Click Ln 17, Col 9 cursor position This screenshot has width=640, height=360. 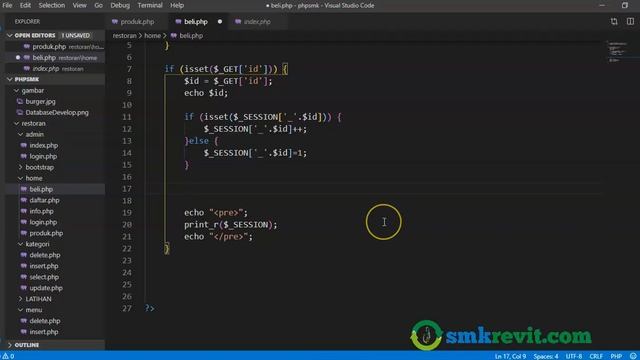pyautogui.click(x=510, y=356)
